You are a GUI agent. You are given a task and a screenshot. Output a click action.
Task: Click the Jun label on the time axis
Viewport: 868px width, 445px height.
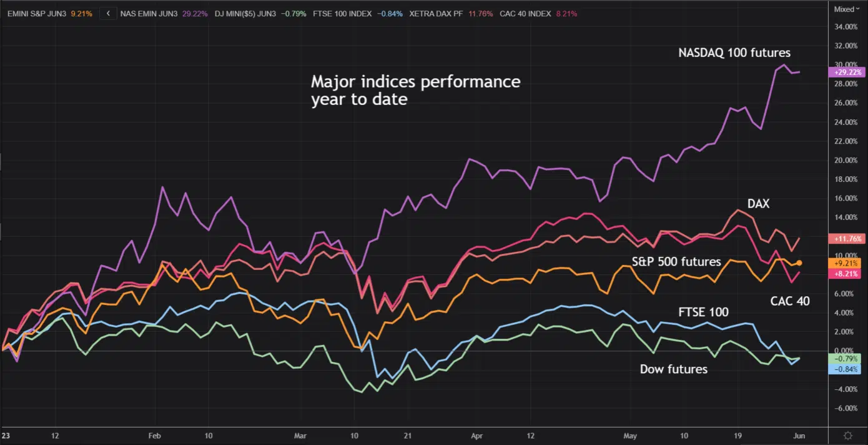coord(799,436)
